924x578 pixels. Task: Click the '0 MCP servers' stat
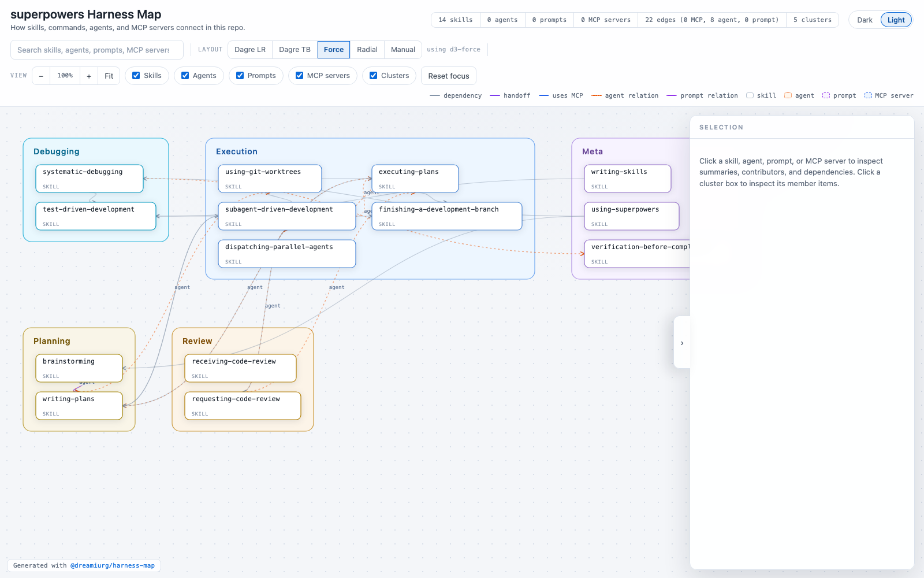[x=606, y=20]
